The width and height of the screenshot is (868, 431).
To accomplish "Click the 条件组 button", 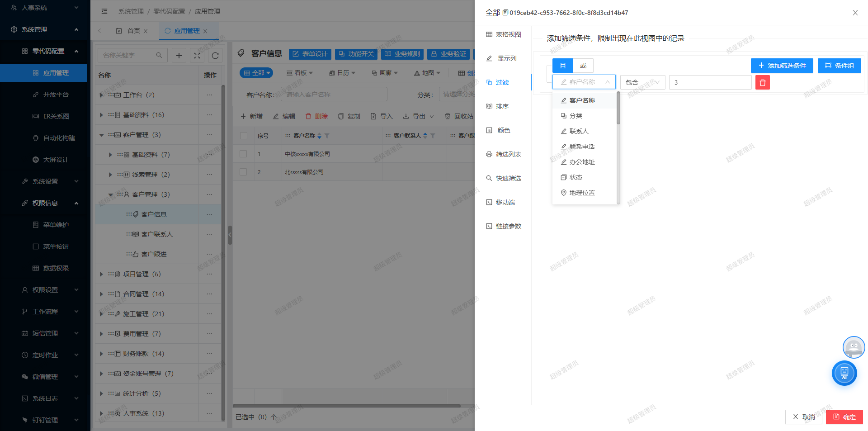I will pyautogui.click(x=839, y=66).
